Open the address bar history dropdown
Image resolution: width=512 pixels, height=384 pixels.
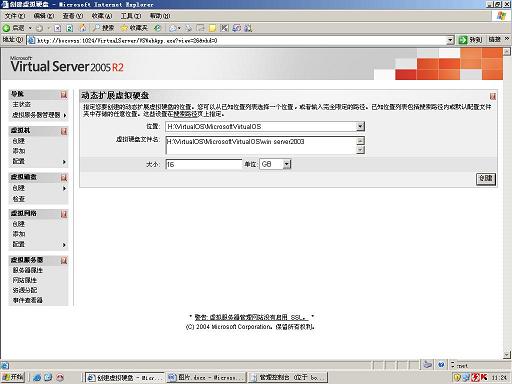point(450,40)
